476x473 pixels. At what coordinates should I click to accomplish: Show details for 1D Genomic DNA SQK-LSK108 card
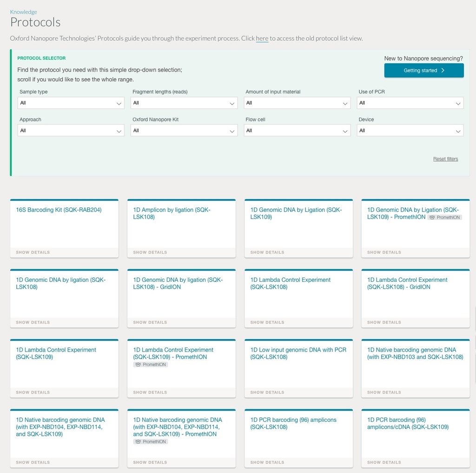point(33,322)
